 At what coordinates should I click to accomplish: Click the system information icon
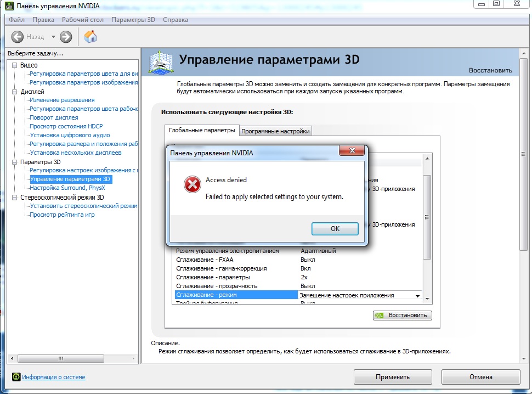point(16,376)
